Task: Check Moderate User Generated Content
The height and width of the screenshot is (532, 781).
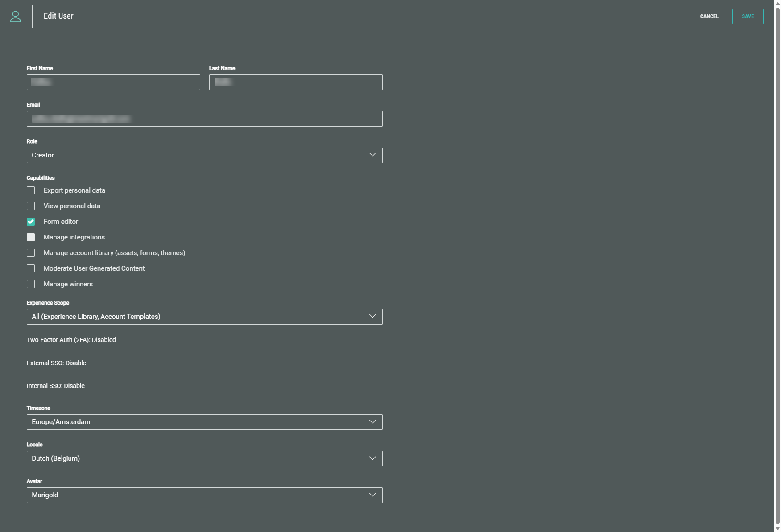Action: click(31, 268)
